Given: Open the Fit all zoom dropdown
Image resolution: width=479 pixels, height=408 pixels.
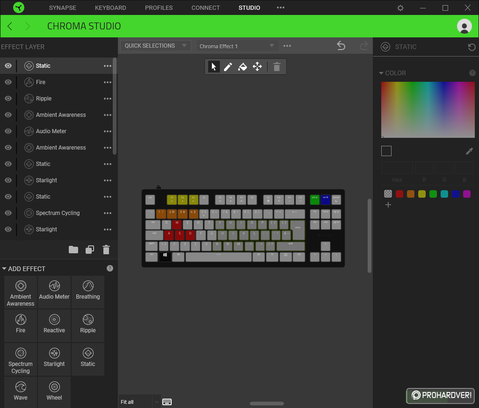Looking at the screenshot, I should pos(139,402).
